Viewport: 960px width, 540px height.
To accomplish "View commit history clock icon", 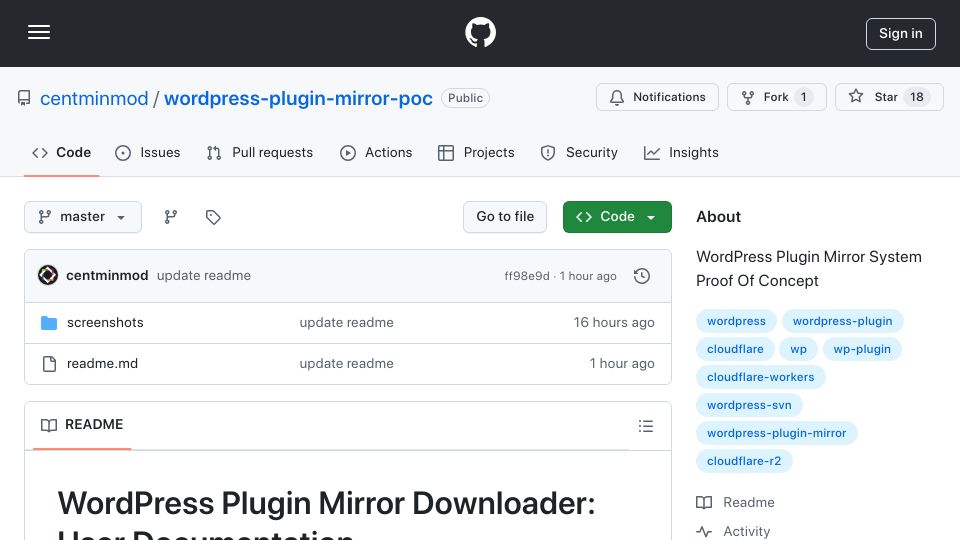I will 642,276.
